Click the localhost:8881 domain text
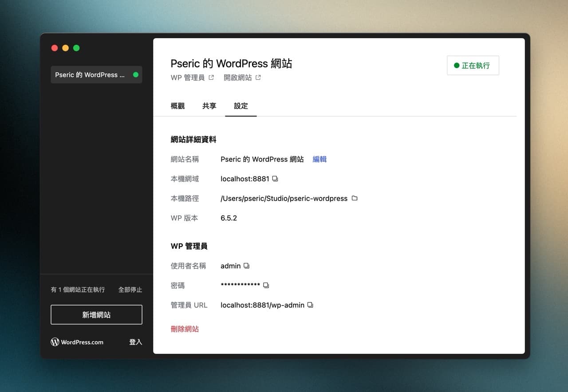The image size is (568, 392). (x=245, y=179)
